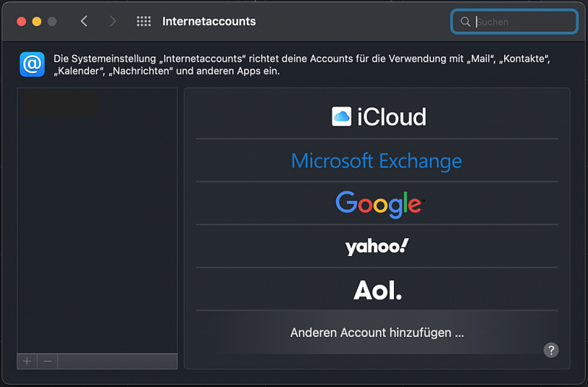Screen dimensions: 588x387
Task: Show all preferences via grid icon
Action: (x=143, y=21)
